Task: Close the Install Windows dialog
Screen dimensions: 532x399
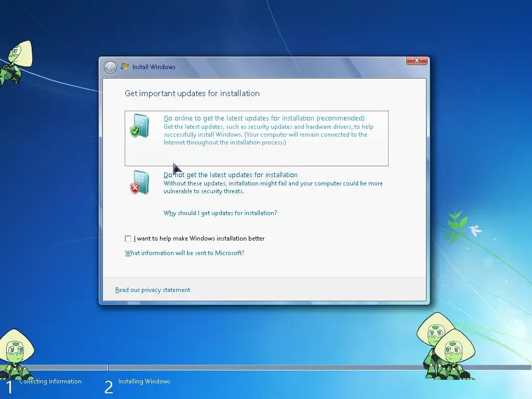Action: click(417, 60)
